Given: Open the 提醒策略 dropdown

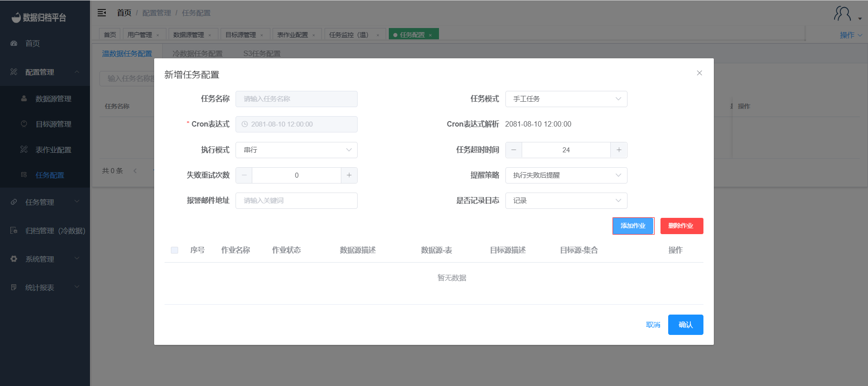Looking at the screenshot, I should tap(566, 175).
